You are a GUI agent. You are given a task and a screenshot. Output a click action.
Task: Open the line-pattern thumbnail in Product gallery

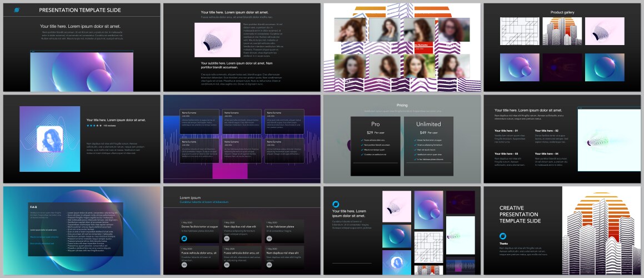coord(519,32)
